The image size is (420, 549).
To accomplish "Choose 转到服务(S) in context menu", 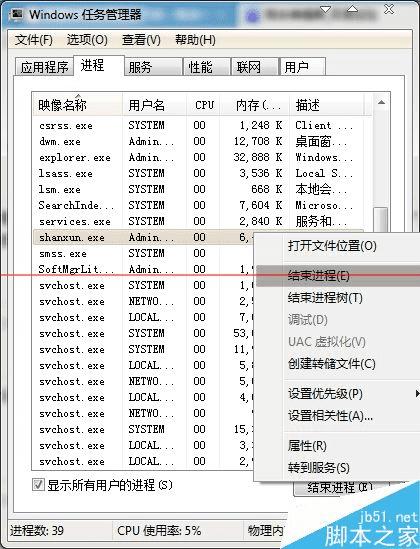I will coord(337,468).
